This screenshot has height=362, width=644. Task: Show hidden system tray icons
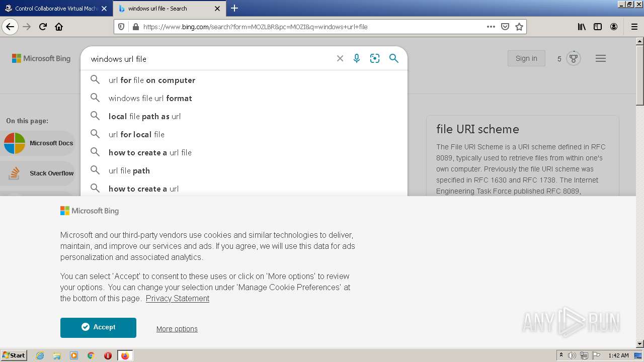[x=561, y=355]
